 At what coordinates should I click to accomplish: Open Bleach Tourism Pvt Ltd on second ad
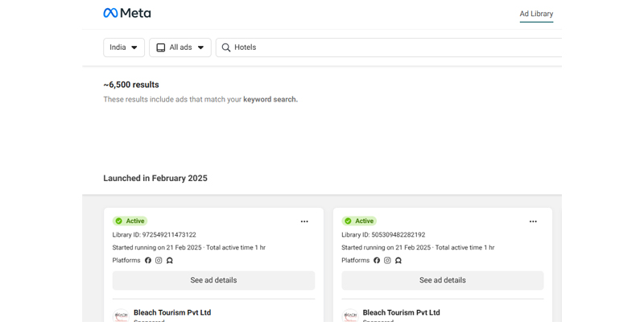pos(401,312)
